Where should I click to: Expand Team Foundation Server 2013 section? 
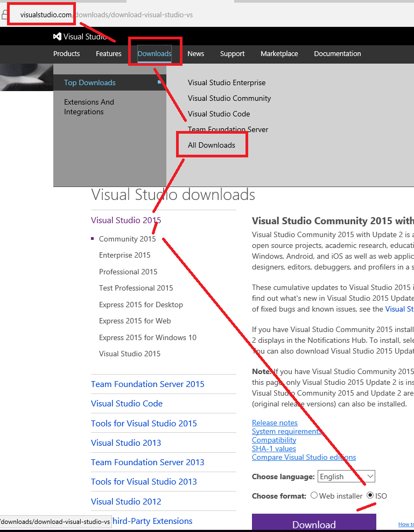(148, 462)
